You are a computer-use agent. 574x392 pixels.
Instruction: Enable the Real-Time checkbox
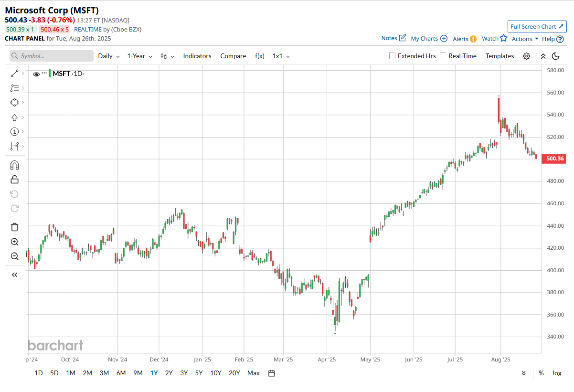[443, 56]
